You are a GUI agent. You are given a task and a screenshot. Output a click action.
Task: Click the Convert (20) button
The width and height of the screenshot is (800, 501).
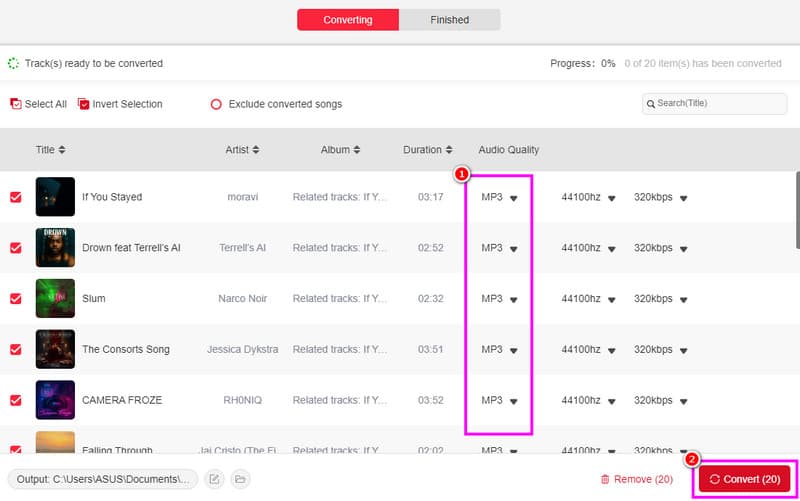744,479
